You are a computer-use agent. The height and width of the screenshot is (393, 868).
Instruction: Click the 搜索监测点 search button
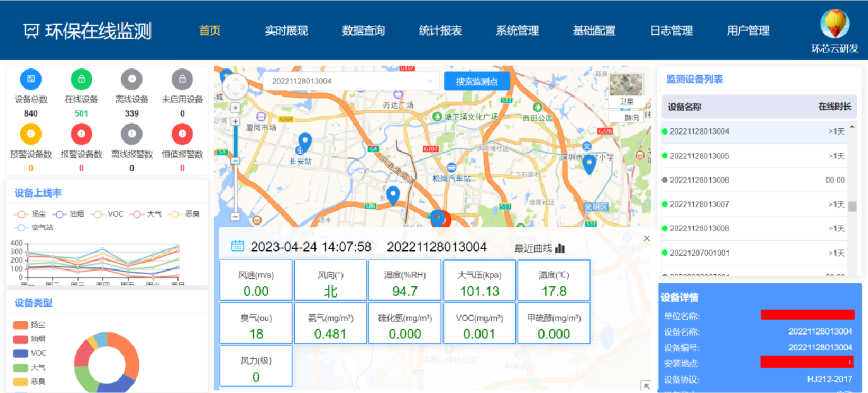coord(477,81)
